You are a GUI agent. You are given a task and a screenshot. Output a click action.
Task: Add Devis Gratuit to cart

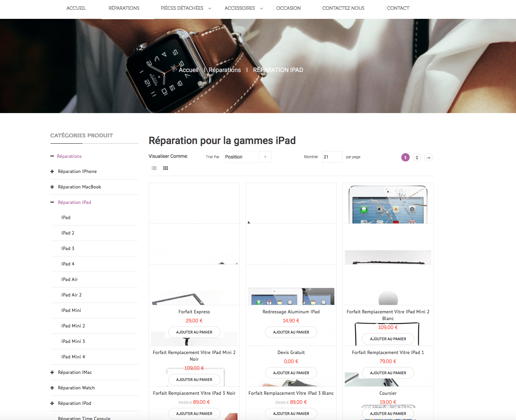pyautogui.click(x=291, y=373)
